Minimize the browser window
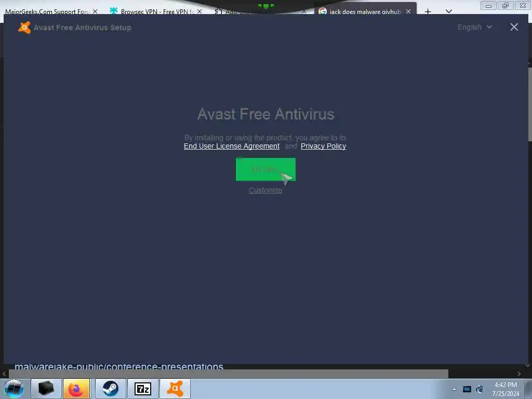 (x=488, y=5)
